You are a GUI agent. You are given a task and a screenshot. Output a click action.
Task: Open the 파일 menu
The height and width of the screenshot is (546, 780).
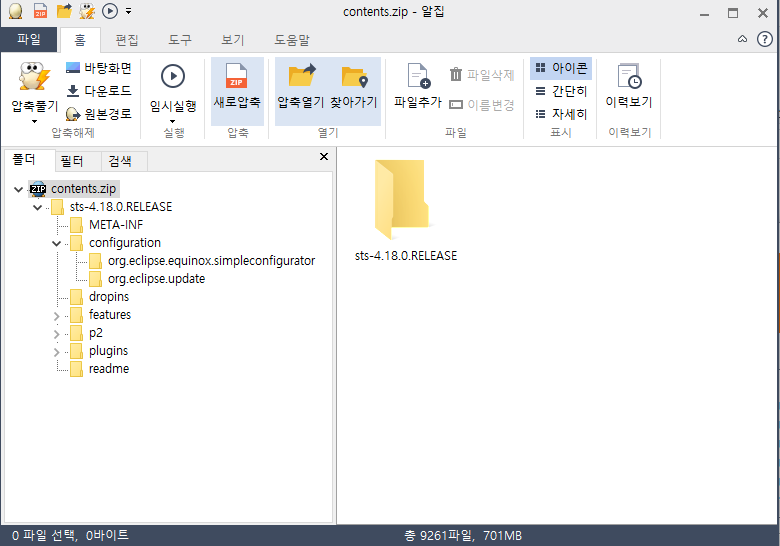point(29,39)
